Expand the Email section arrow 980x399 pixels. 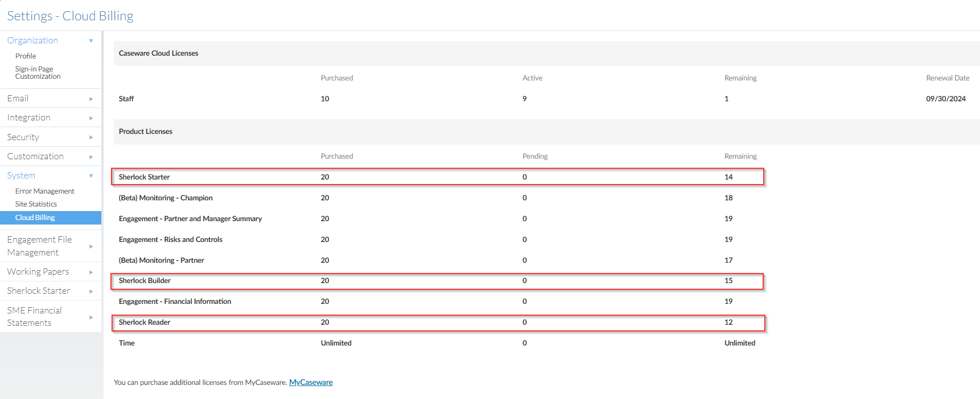(91, 98)
